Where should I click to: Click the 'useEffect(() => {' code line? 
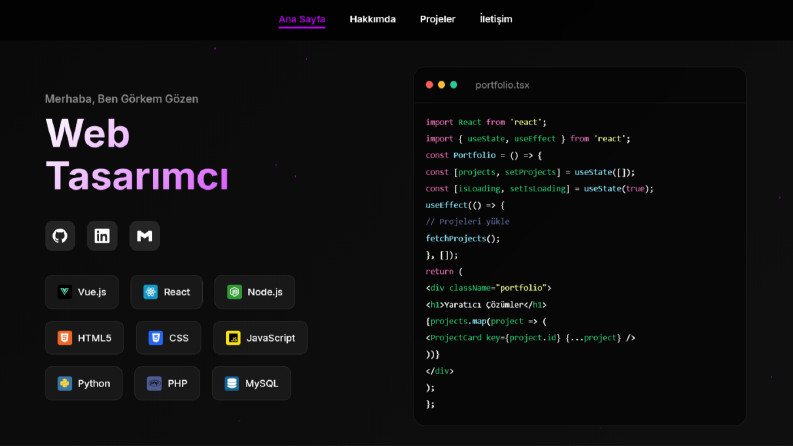465,205
